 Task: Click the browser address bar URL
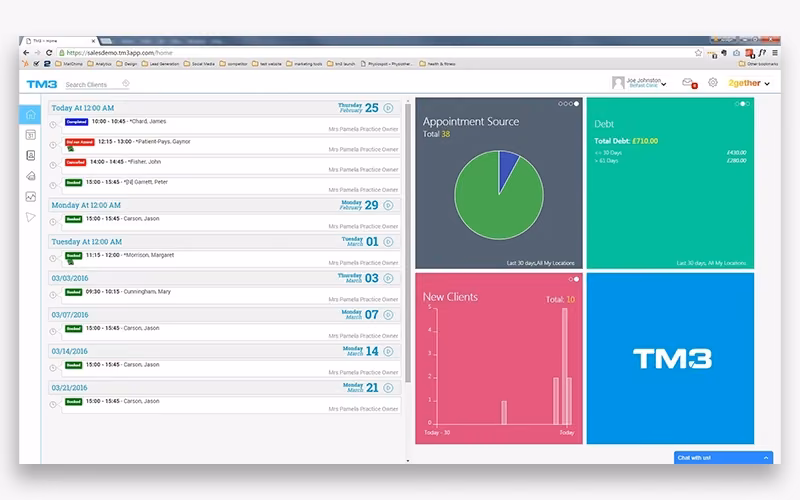119,53
